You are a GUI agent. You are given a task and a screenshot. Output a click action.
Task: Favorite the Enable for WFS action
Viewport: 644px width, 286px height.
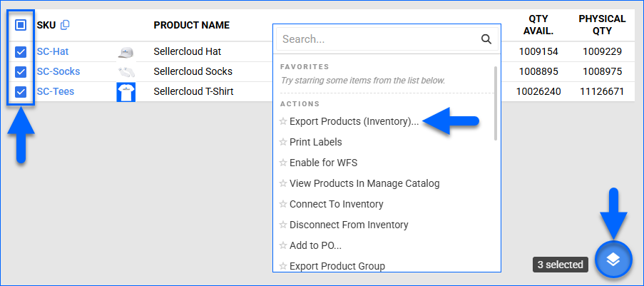tap(282, 163)
